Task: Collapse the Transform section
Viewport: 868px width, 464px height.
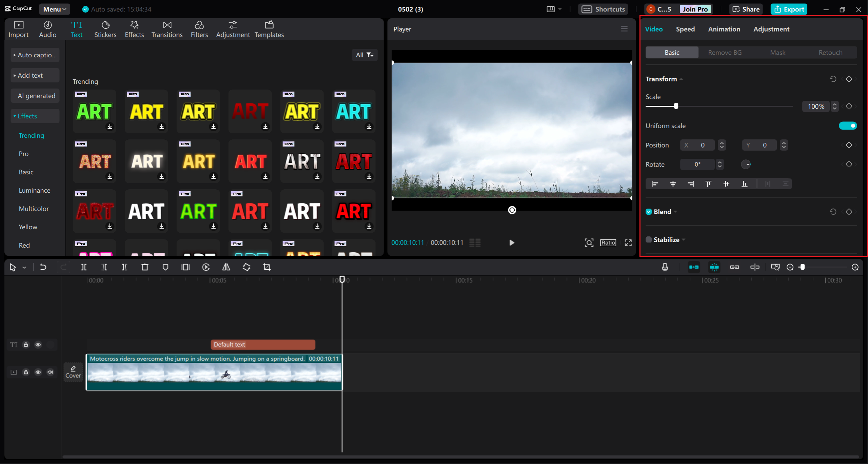Action: point(681,79)
